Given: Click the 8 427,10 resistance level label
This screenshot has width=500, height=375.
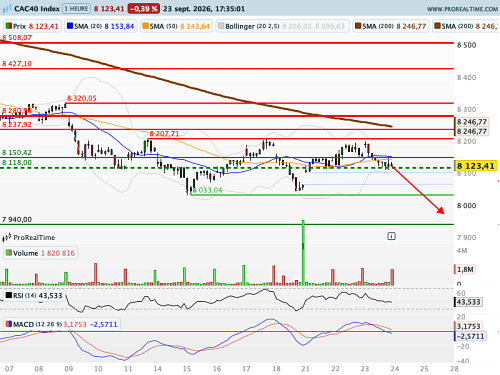Looking at the screenshot, I should pyautogui.click(x=17, y=64).
